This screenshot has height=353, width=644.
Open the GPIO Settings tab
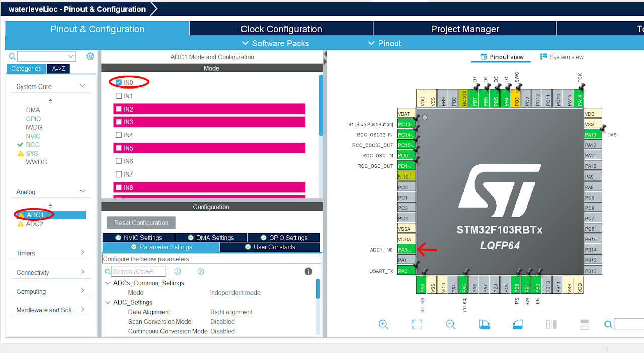[284, 238]
